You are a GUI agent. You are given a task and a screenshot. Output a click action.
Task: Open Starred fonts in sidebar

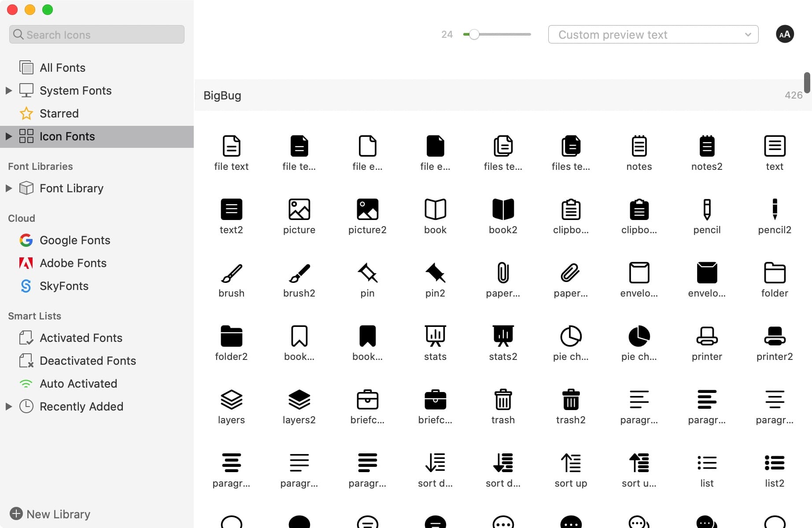tap(59, 114)
